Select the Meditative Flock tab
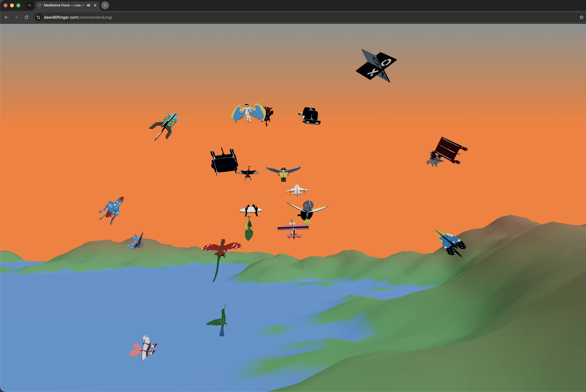The height and width of the screenshot is (392, 586). (x=63, y=5)
